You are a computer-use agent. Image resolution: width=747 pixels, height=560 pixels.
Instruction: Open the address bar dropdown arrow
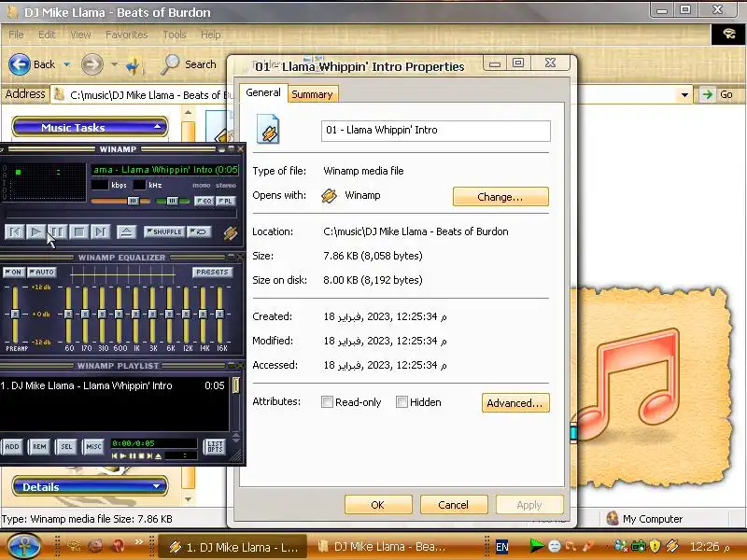(684, 95)
